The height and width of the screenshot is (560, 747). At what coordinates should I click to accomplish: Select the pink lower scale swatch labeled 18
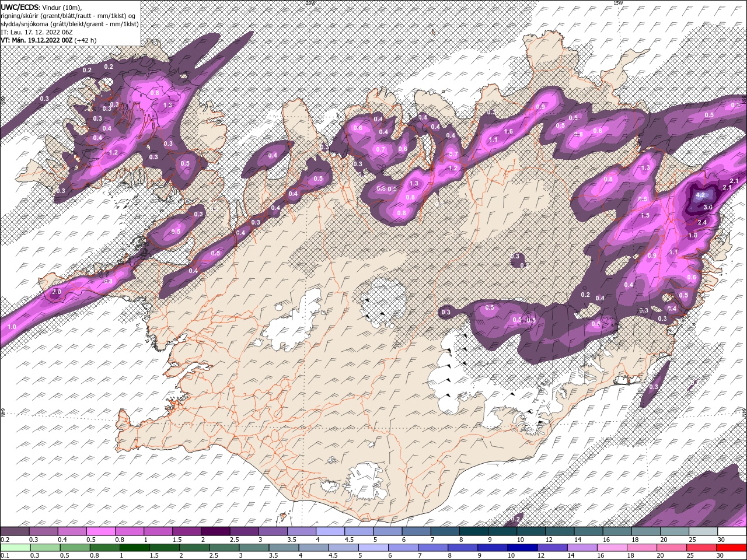642,548
